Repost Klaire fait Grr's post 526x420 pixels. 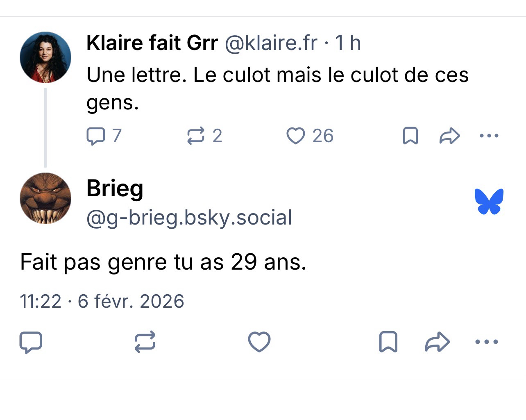coord(195,136)
